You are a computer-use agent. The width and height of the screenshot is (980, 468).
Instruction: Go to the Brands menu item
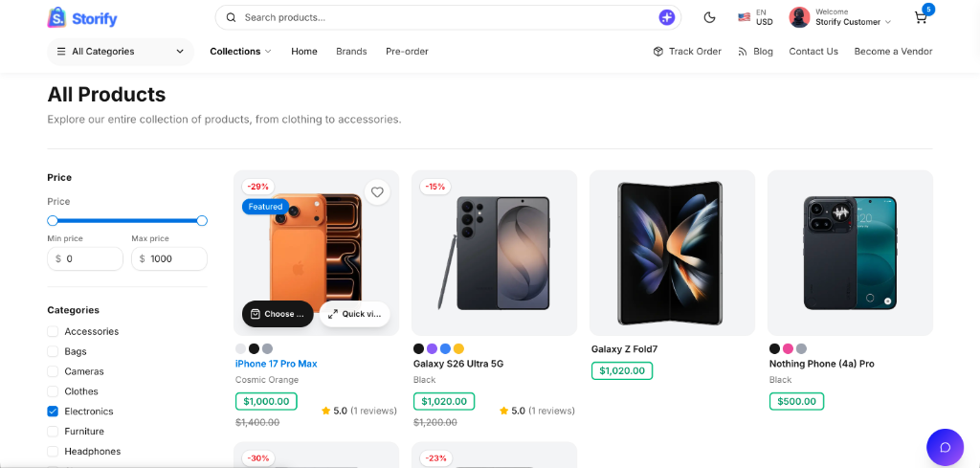(x=351, y=52)
